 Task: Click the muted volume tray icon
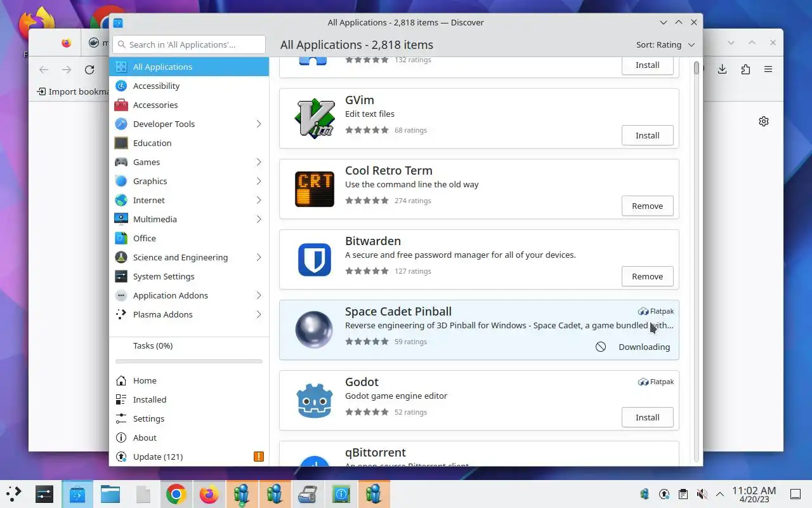(702, 494)
